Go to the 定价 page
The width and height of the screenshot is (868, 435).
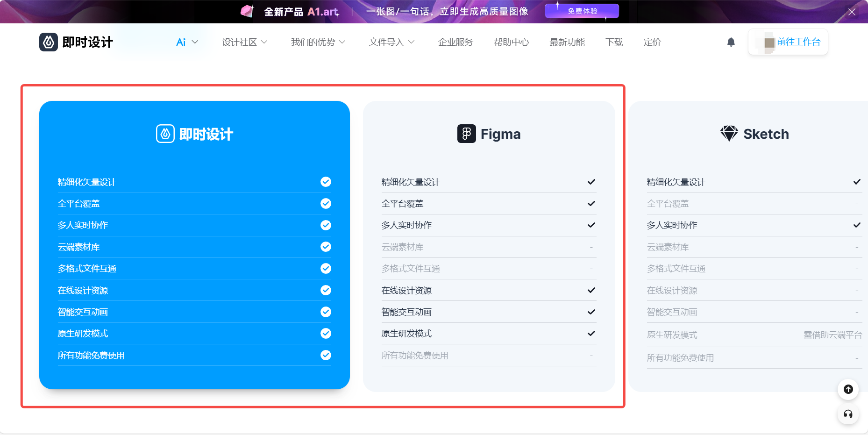(652, 42)
